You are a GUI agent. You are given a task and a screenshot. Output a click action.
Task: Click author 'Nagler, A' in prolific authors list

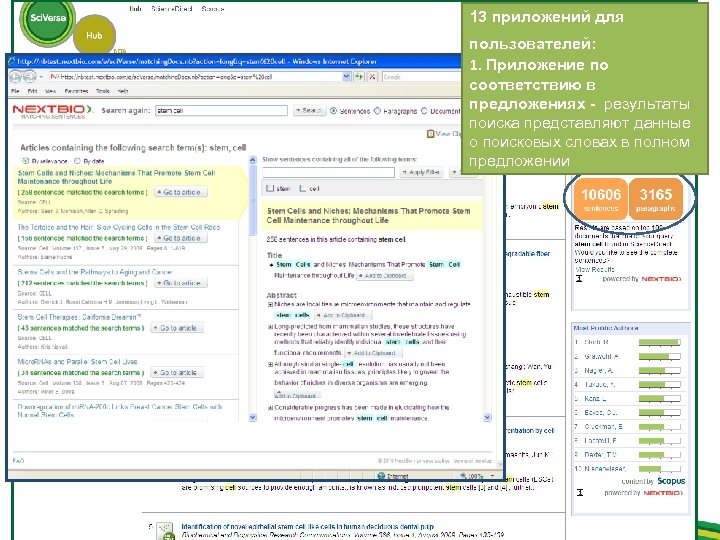(x=598, y=371)
